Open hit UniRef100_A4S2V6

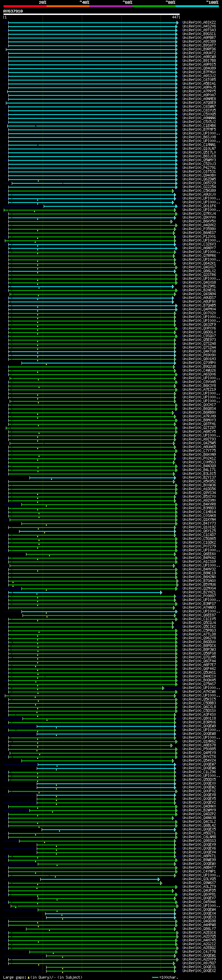[x=199, y=26]
